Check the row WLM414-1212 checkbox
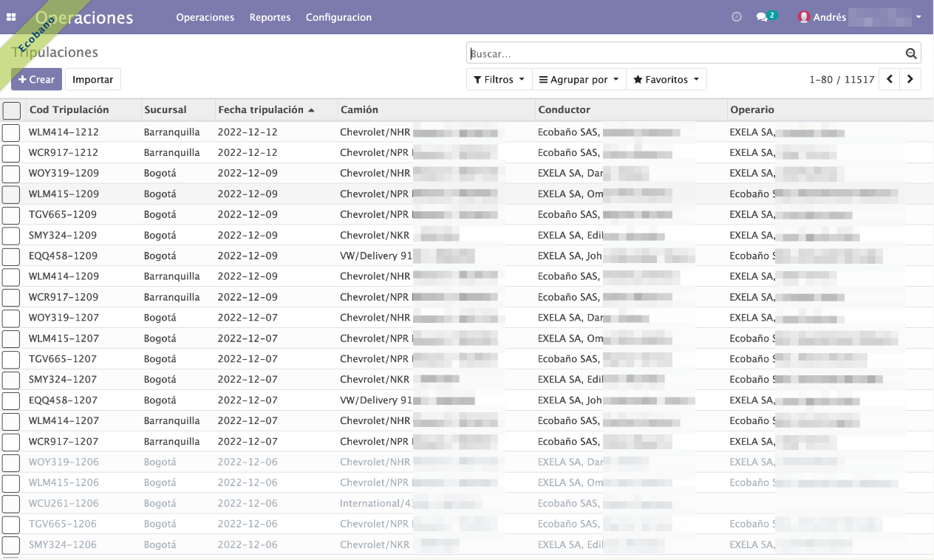Image resolution: width=934 pixels, height=560 pixels. [x=11, y=132]
